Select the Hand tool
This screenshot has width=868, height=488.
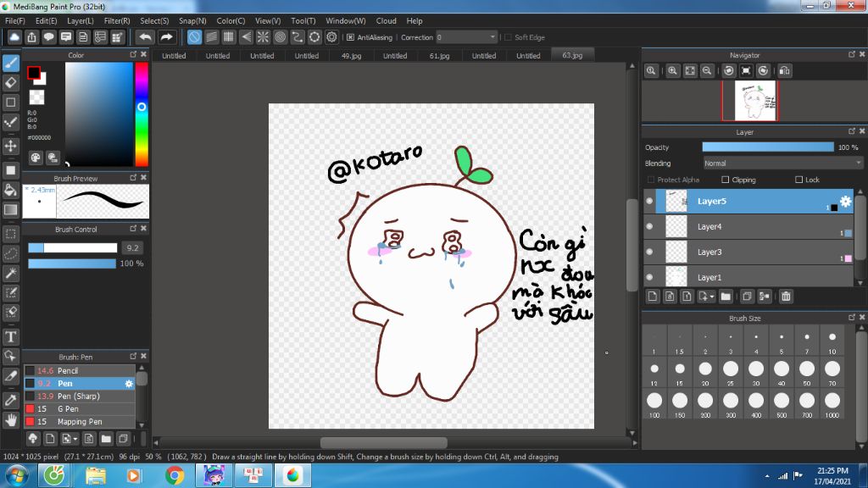click(x=10, y=420)
